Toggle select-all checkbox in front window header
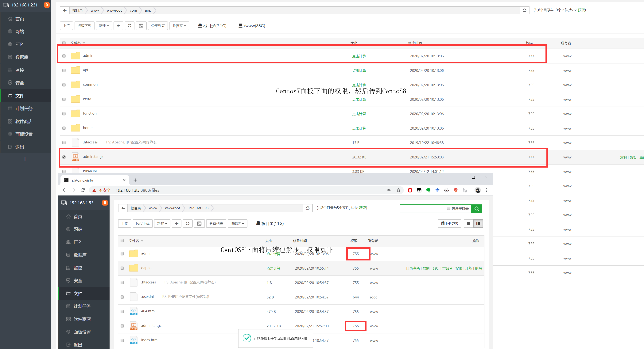 pyautogui.click(x=122, y=241)
